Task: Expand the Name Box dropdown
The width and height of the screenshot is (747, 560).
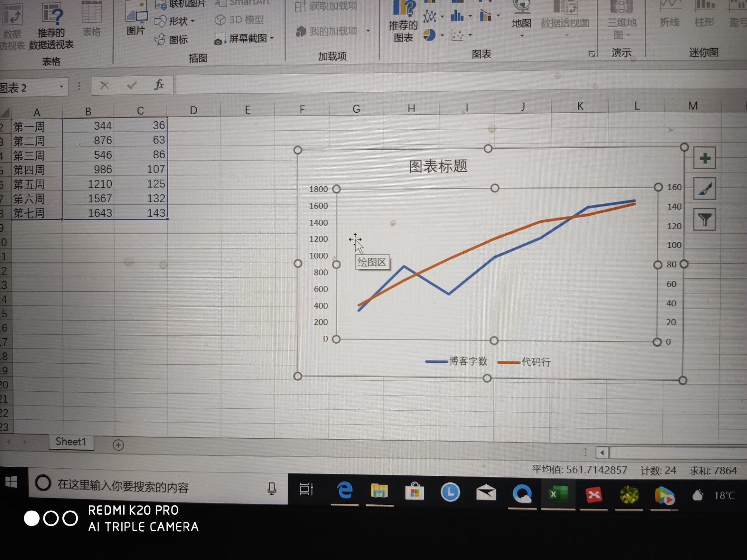Action: click(61, 86)
